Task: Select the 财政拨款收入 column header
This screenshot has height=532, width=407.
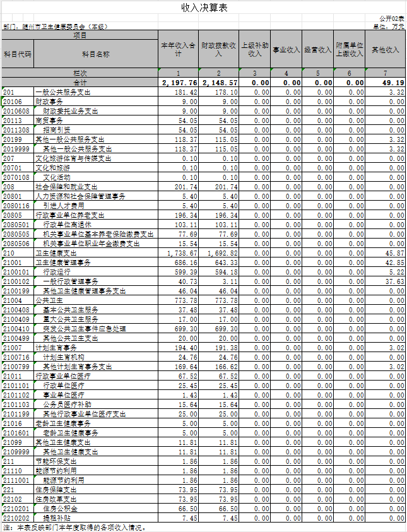Action: click(x=219, y=50)
